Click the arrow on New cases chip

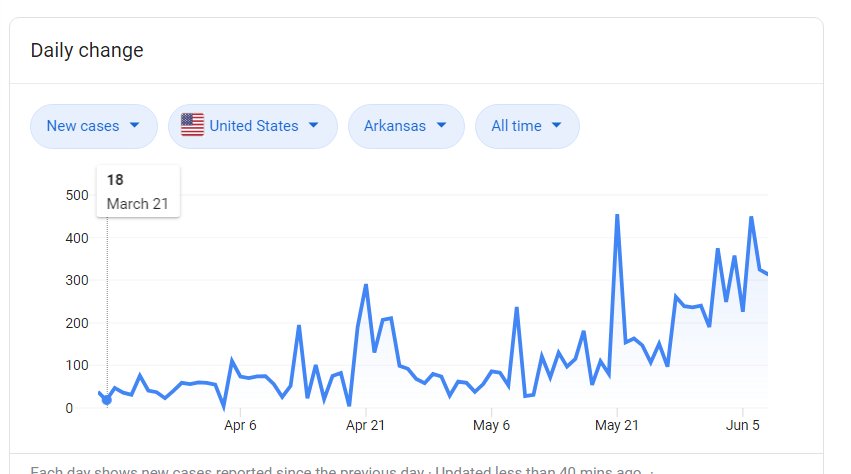tap(135, 125)
